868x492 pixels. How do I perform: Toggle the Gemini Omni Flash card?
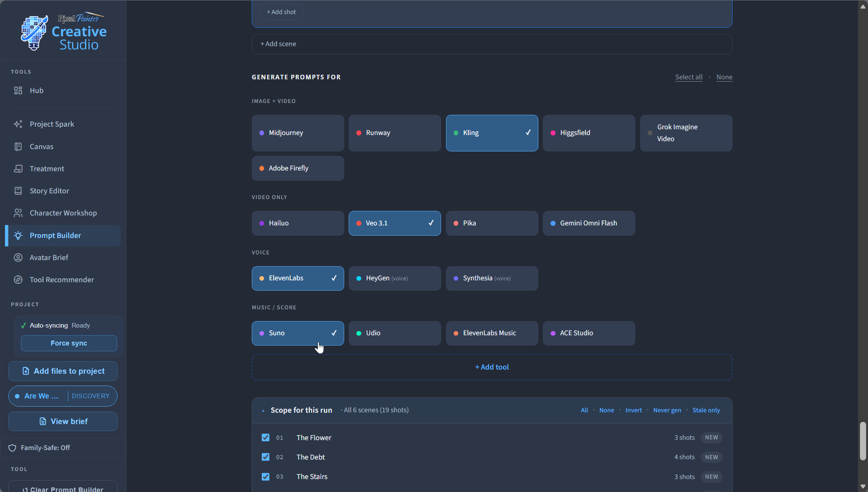589,223
